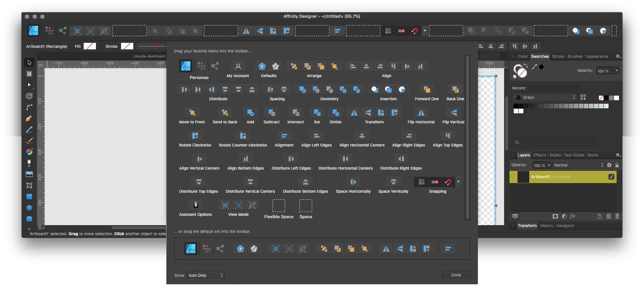This screenshot has width=644, height=298.
Task: Click the Assistant Options icon in the dialog
Action: (x=195, y=205)
